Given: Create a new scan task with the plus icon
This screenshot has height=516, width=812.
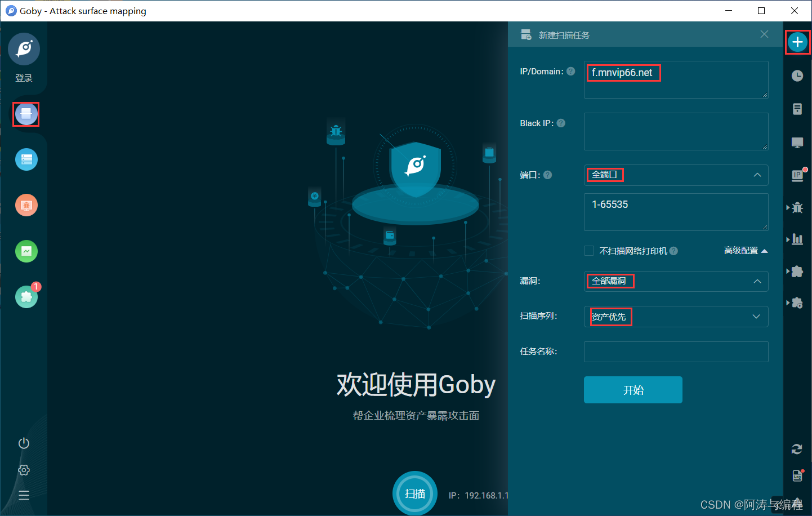Looking at the screenshot, I should [797, 42].
